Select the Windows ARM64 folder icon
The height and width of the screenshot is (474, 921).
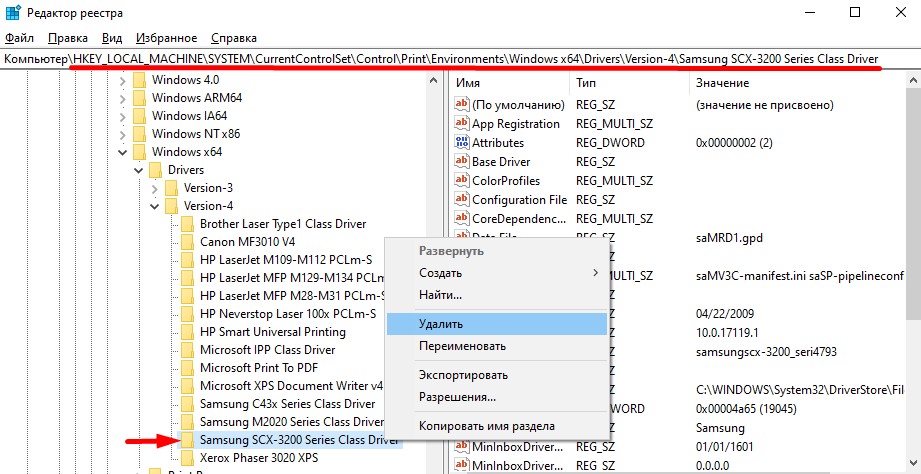click(140, 98)
